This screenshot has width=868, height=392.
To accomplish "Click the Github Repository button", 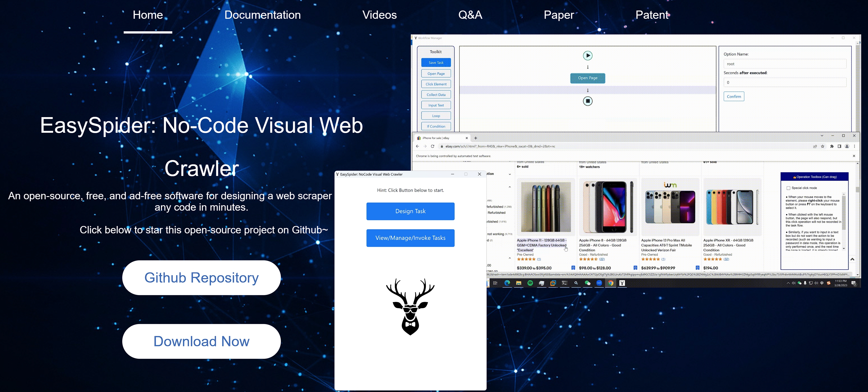I will 201,278.
